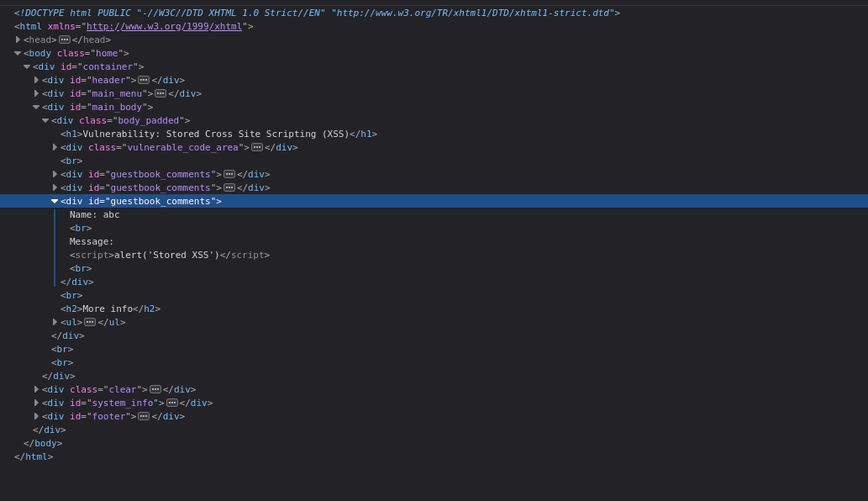Viewport: 868px width, 501px height.
Task: Expand the div id="main_menu" triangle
Action: pos(36,93)
